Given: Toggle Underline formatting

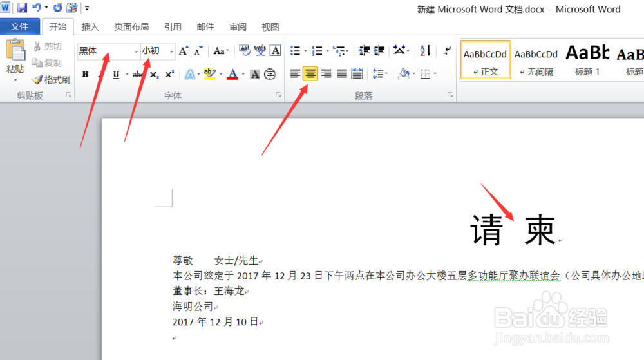Looking at the screenshot, I should point(116,74).
